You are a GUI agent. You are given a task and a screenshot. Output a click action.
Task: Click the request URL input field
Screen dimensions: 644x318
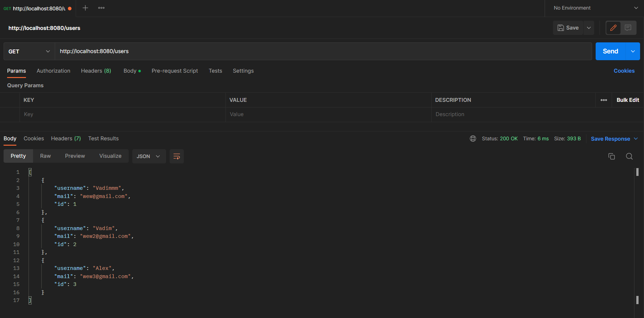(320, 51)
